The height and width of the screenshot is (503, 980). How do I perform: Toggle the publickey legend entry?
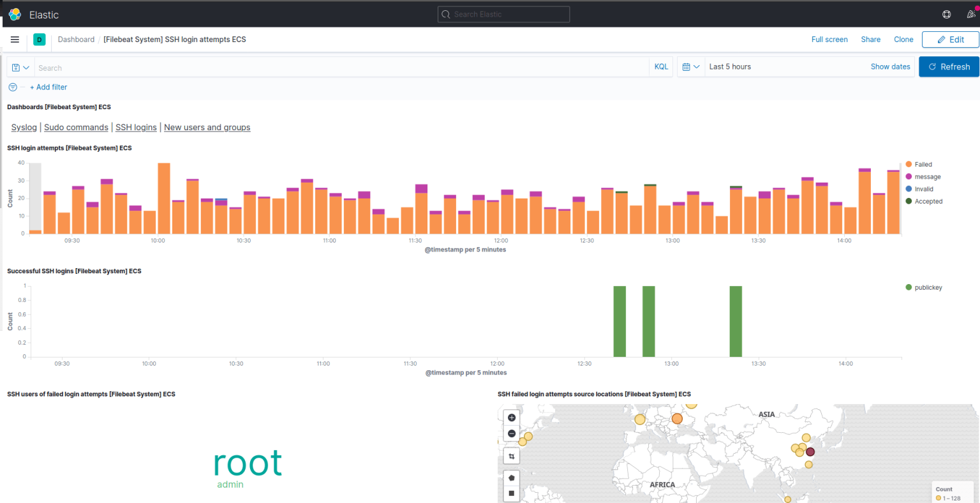[923, 287]
